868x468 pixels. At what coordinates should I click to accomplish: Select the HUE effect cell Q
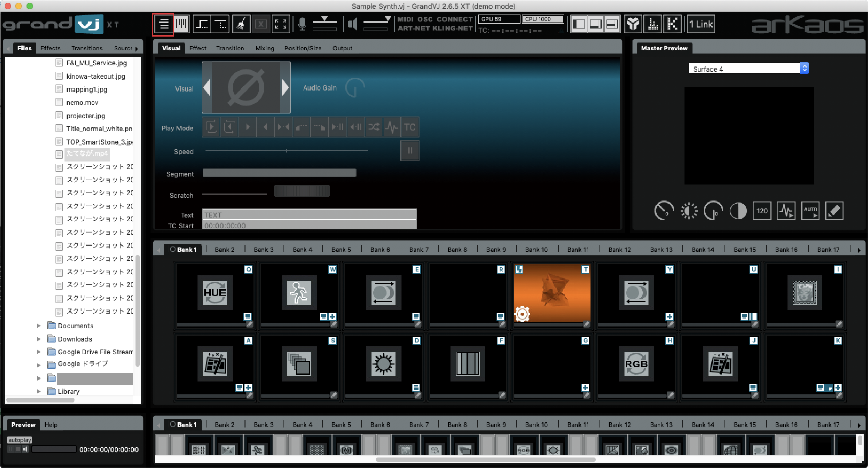(215, 293)
